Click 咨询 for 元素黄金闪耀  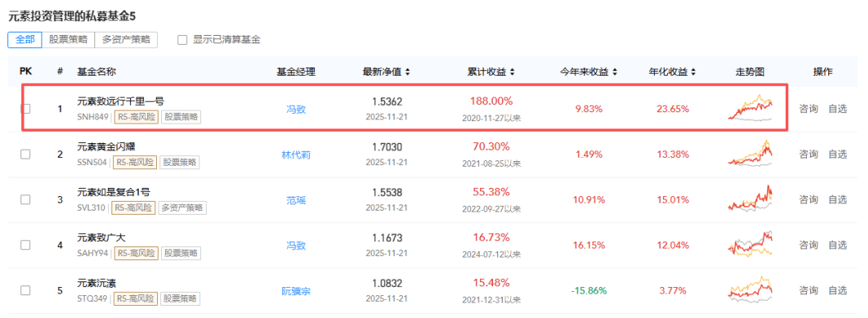coord(809,155)
